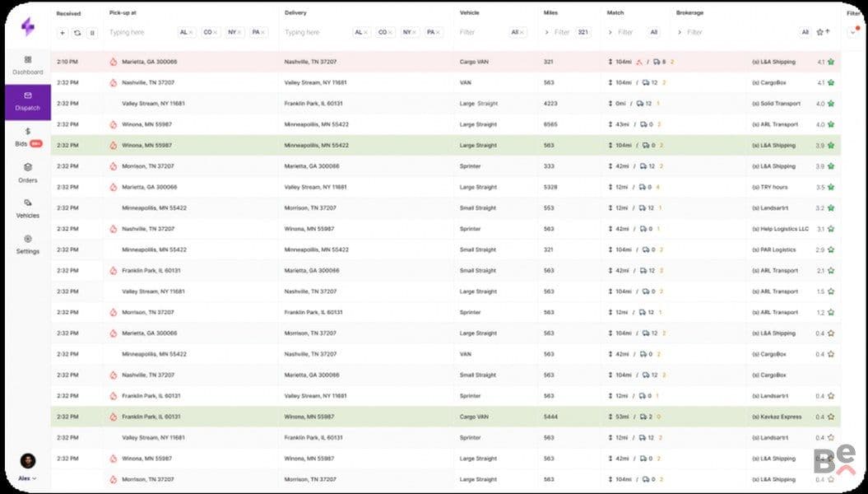Image resolution: width=868 pixels, height=494 pixels.
Task: Remove the NY chip from Delivery filter
Action: 414,33
